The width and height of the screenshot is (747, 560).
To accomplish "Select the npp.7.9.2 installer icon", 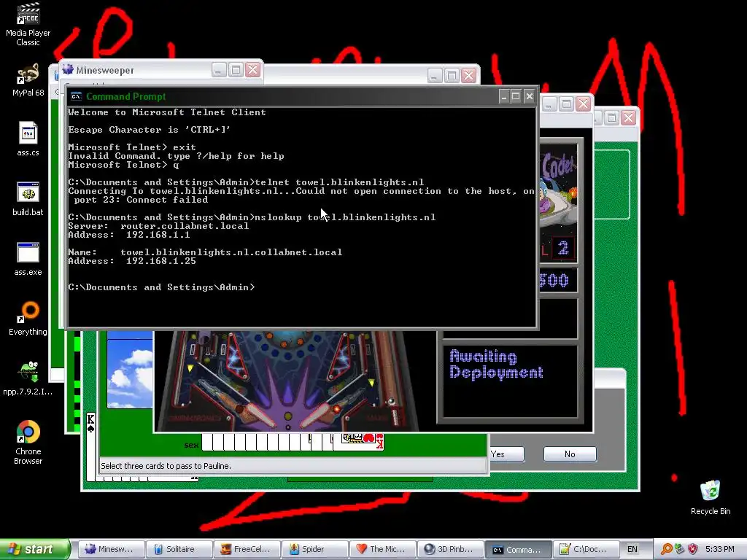I will (x=28, y=378).
